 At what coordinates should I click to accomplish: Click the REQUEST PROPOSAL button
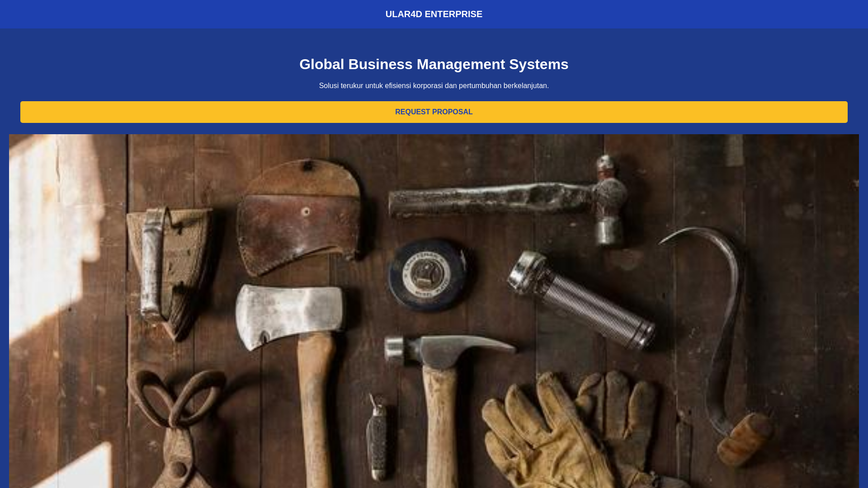(x=434, y=112)
